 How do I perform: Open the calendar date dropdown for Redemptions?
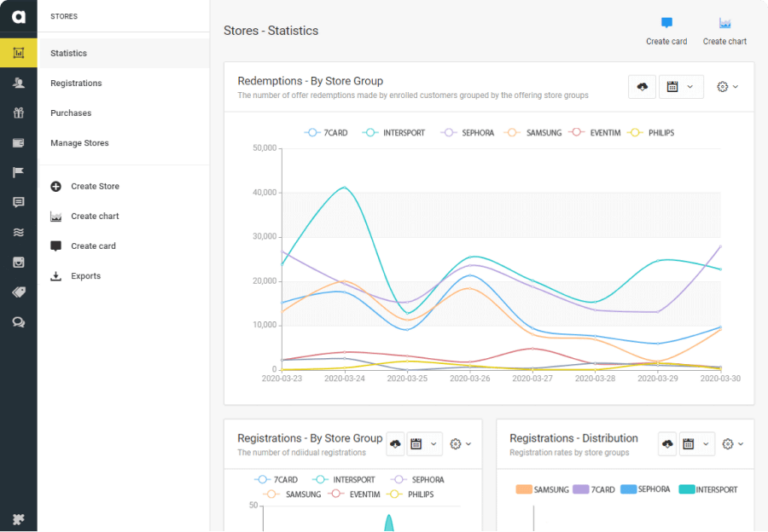680,87
